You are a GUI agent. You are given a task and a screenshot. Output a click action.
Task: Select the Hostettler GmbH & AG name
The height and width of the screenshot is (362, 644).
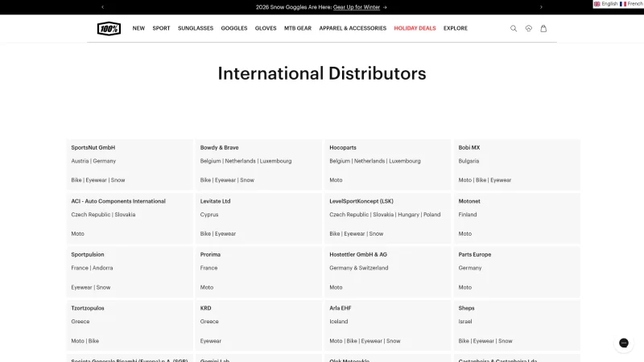coord(358,254)
